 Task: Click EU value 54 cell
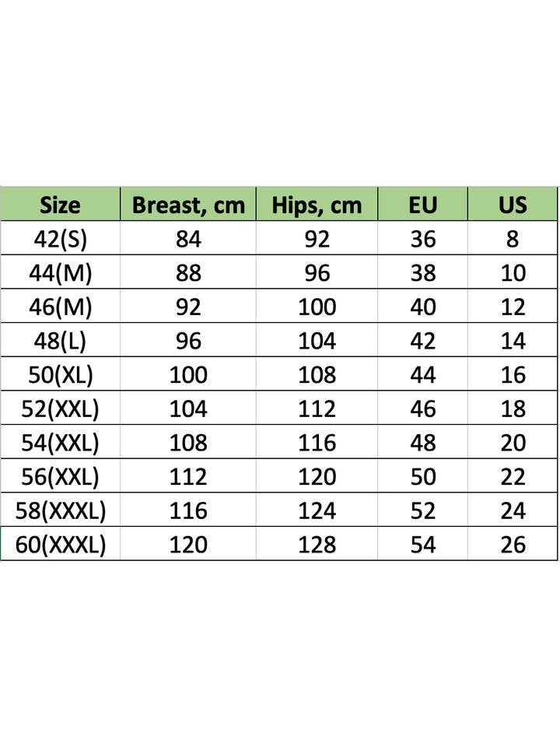(423, 544)
